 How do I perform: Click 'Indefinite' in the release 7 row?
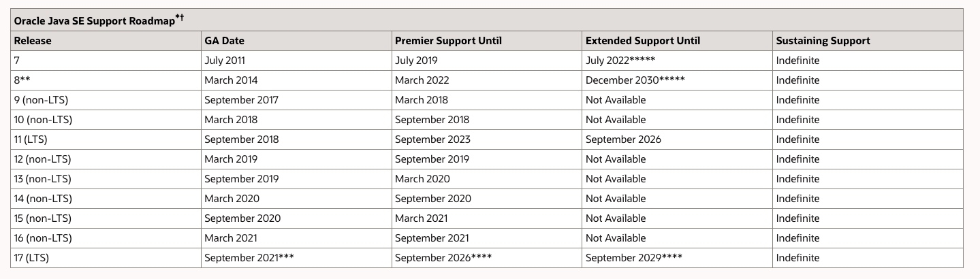click(797, 61)
